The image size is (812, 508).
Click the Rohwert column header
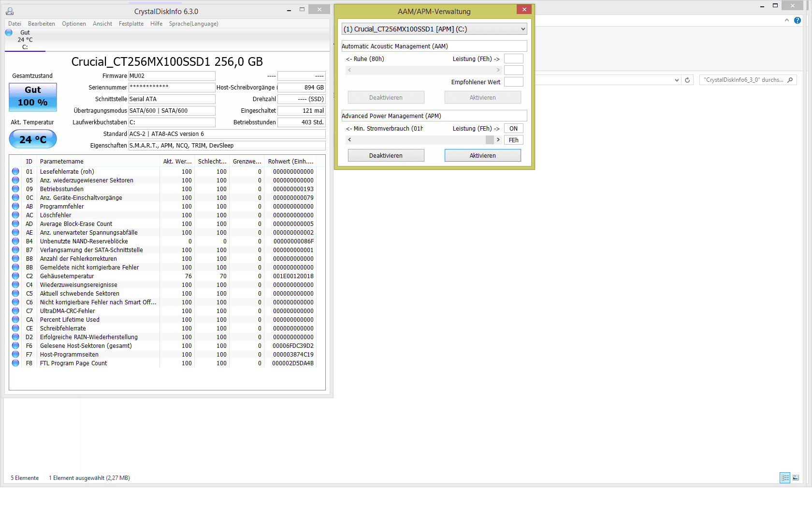tap(290, 162)
